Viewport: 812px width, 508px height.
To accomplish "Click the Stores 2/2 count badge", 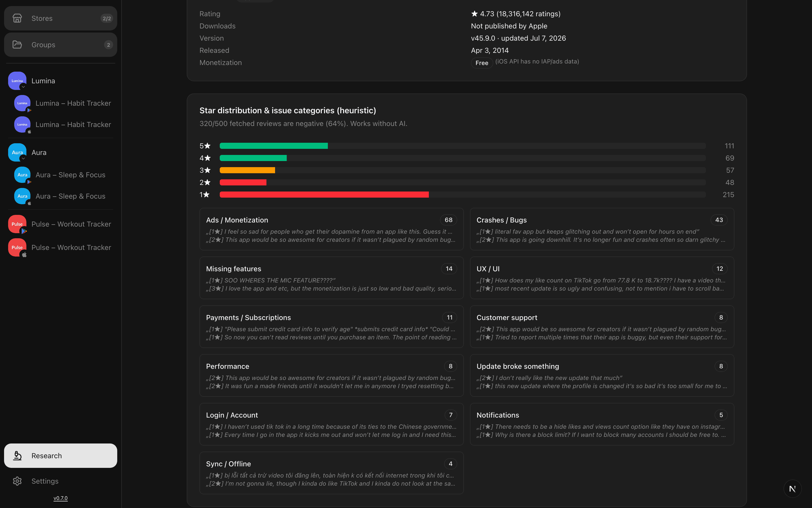I will coord(107,19).
